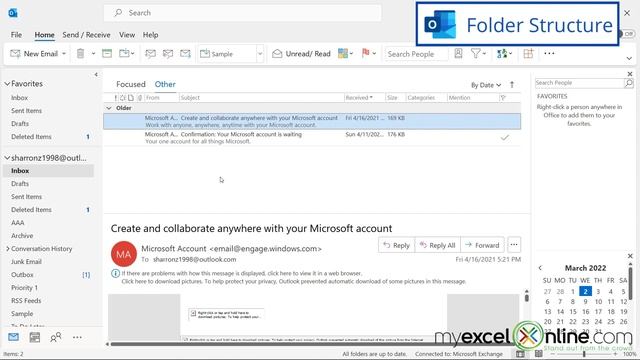Click the zoom slider in the status bar

584,354
